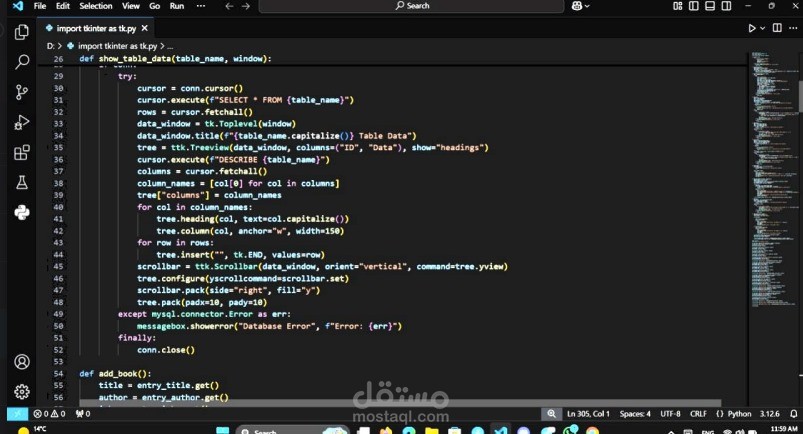Open the Source Control view
The image size is (803, 434).
(x=22, y=92)
